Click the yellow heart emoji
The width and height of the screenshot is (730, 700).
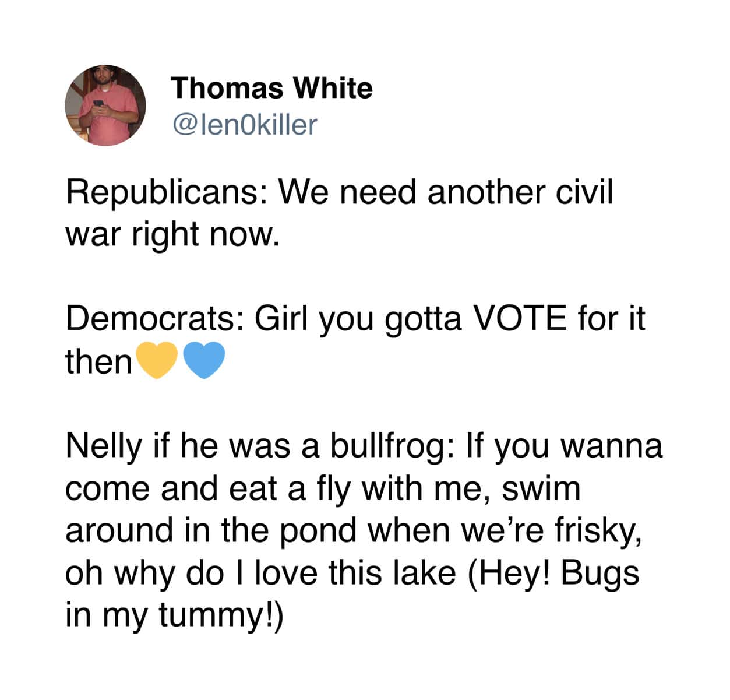[157, 360]
